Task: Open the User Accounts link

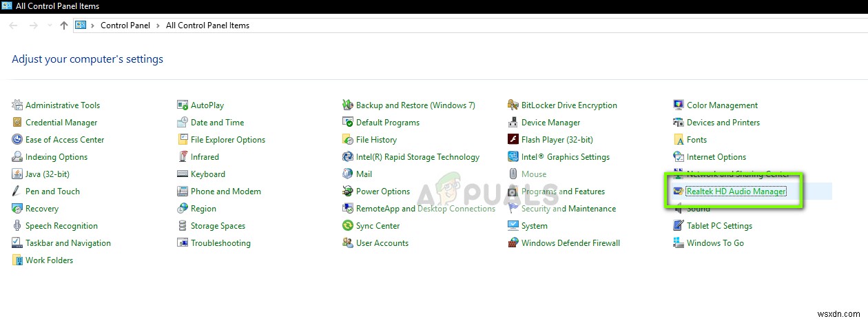Action: click(x=382, y=243)
